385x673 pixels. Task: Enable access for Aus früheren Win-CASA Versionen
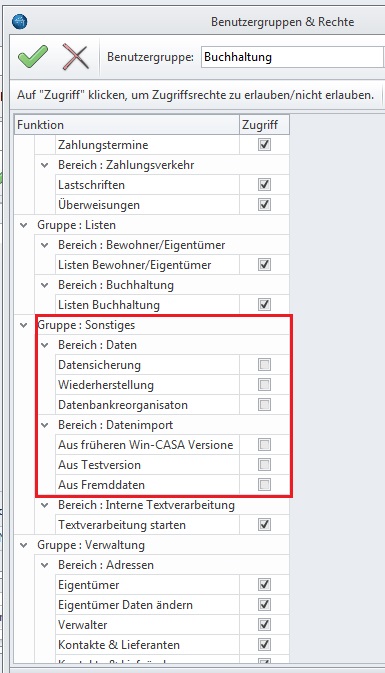[264, 444]
